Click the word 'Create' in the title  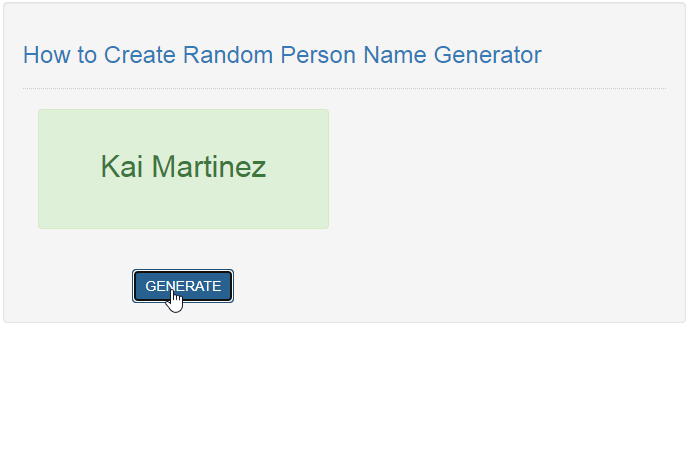pos(140,55)
